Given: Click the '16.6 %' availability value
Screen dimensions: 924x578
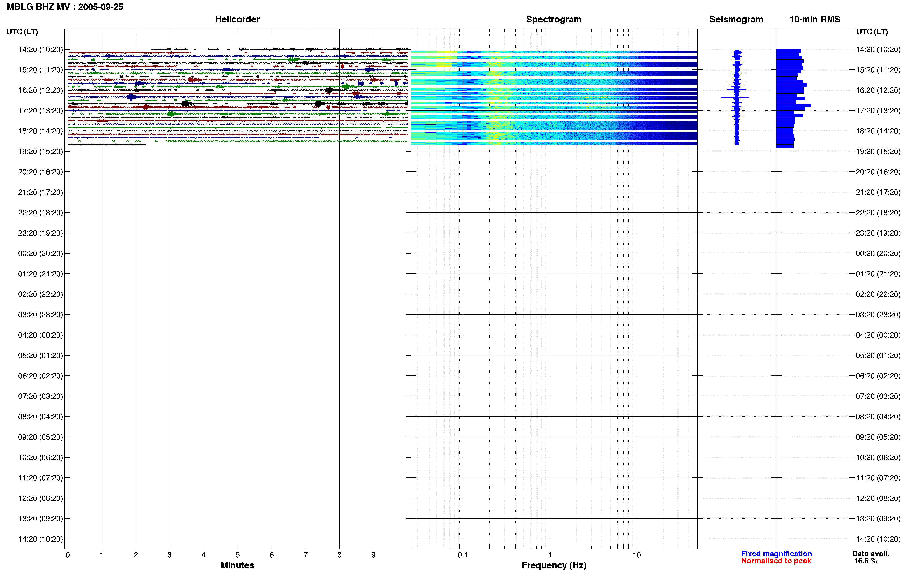Looking at the screenshot, I should click(865, 561).
